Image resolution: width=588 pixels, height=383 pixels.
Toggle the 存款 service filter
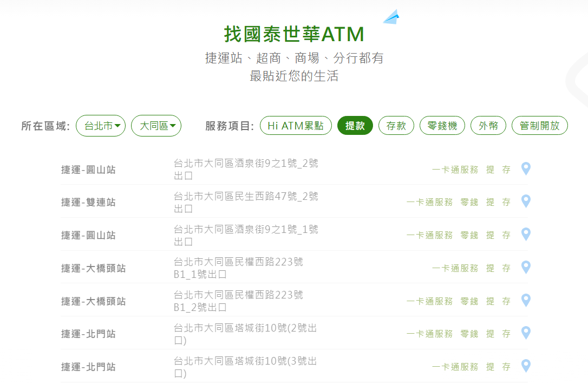click(x=396, y=126)
